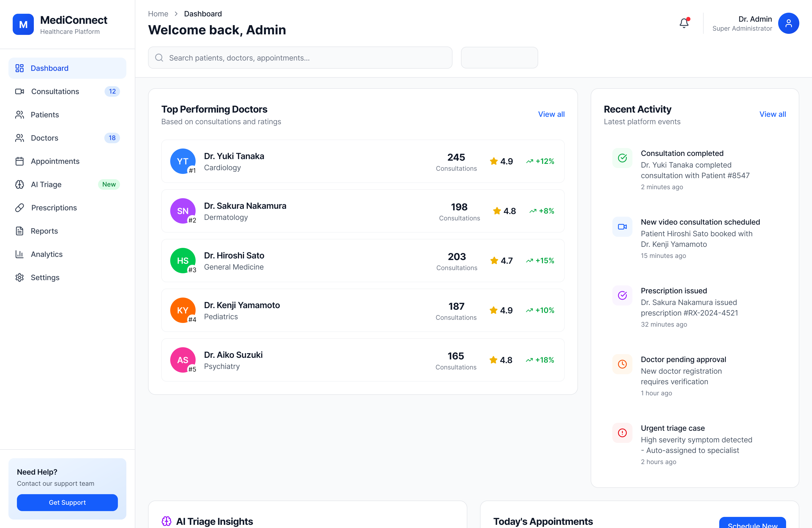Viewport: 812px width, 528px height.
Task: Select the Patients icon in the sidebar
Action: [x=20, y=115]
